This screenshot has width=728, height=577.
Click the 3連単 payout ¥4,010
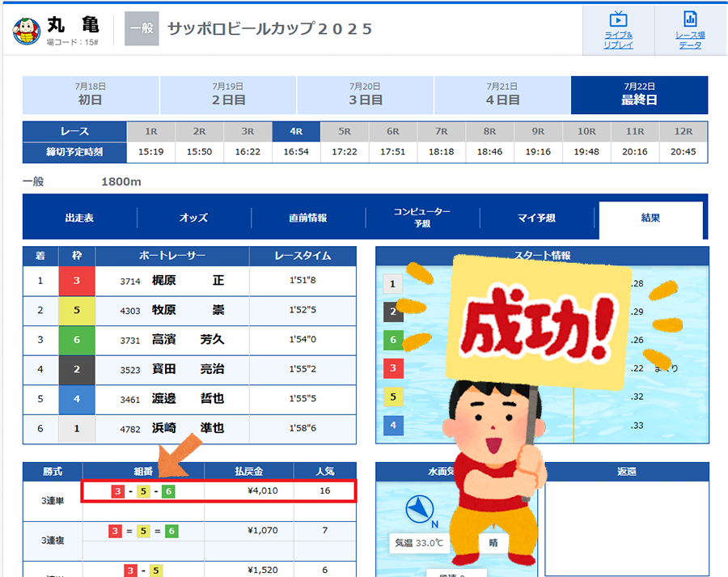(263, 490)
